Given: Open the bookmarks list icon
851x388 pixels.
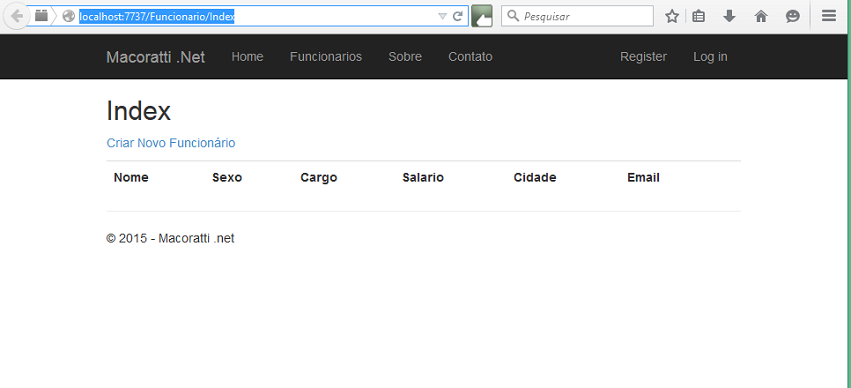Looking at the screenshot, I should click(x=699, y=16).
